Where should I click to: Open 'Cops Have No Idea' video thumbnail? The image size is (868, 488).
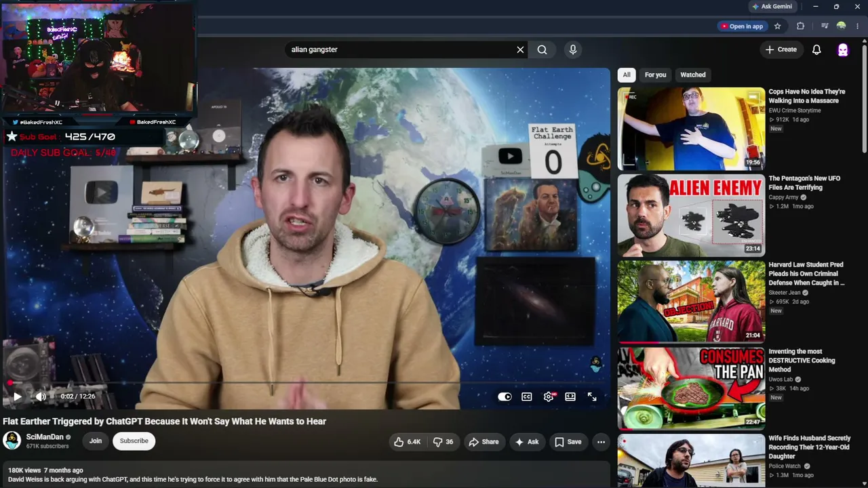(691, 129)
